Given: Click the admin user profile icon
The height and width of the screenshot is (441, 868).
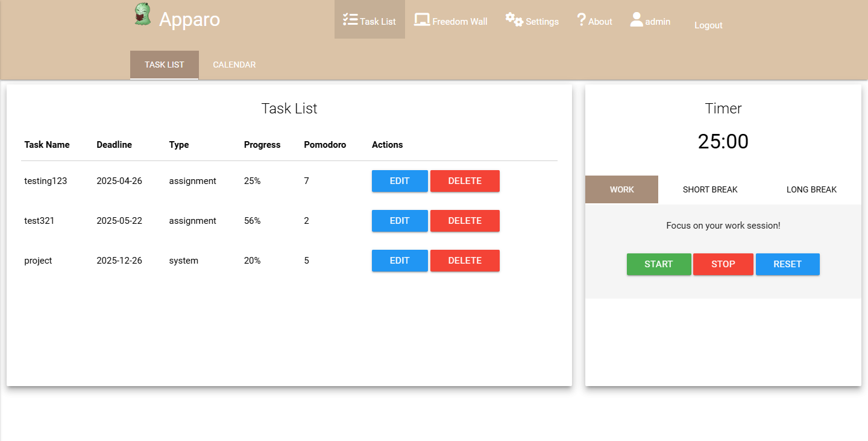Looking at the screenshot, I should (x=637, y=19).
